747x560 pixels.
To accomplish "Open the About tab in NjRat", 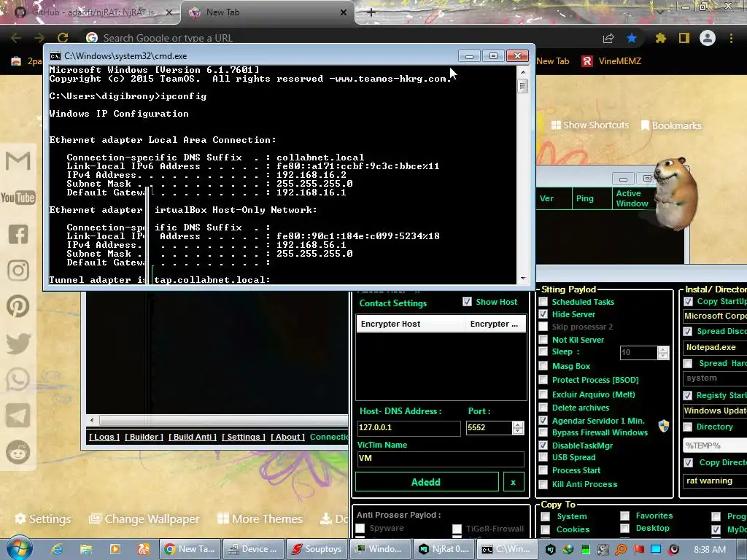I will (287, 437).
